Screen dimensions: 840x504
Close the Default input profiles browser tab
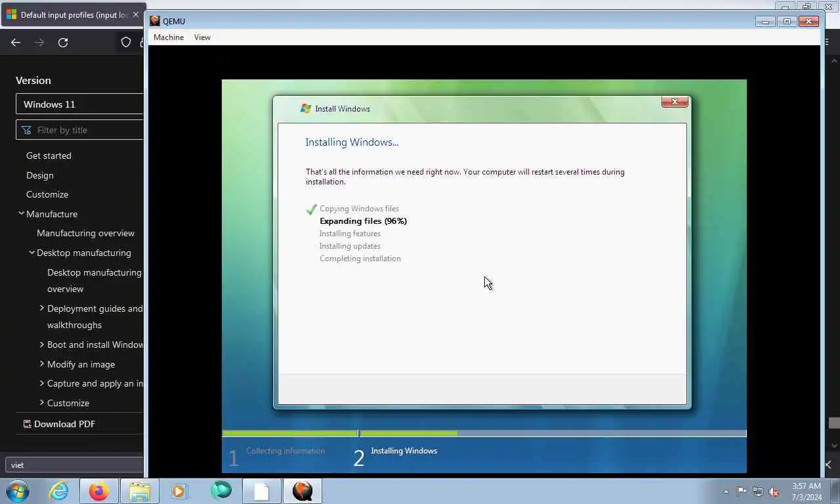click(136, 14)
